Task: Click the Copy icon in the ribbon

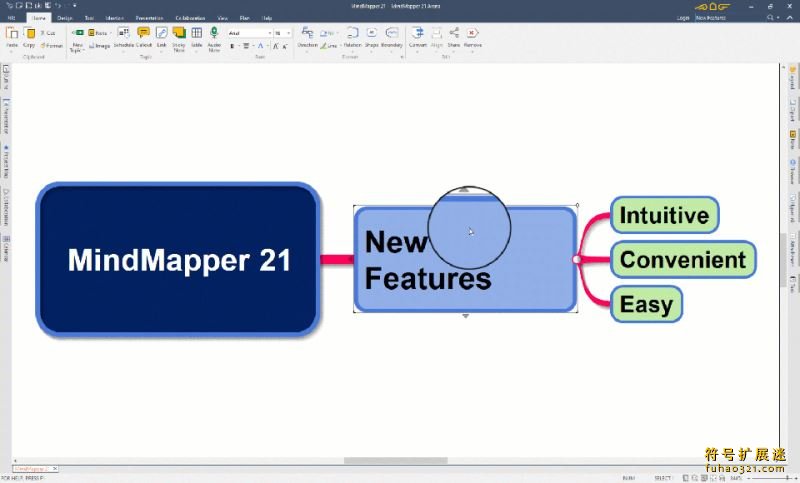Action: tap(29, 34)
